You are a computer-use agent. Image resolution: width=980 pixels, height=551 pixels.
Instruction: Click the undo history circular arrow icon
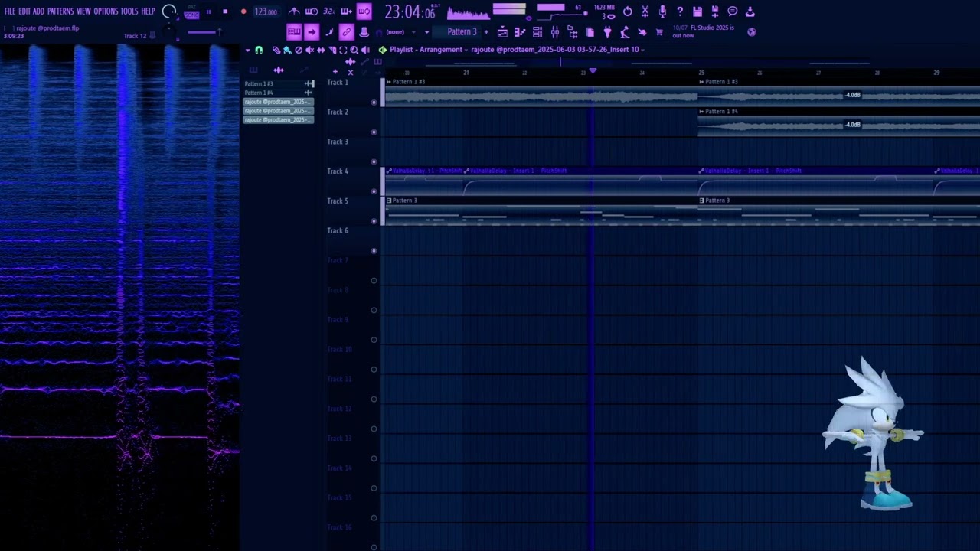[627, 11]
